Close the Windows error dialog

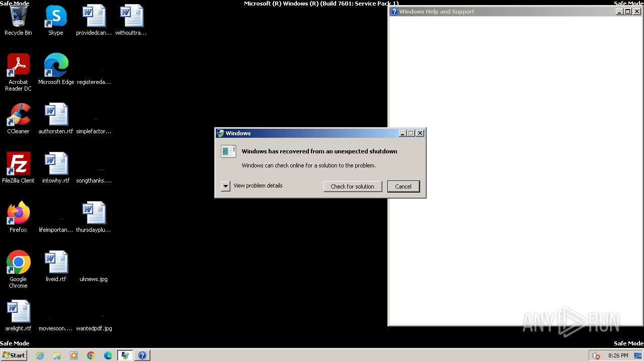pyautogui.click(x=420, y=133)
